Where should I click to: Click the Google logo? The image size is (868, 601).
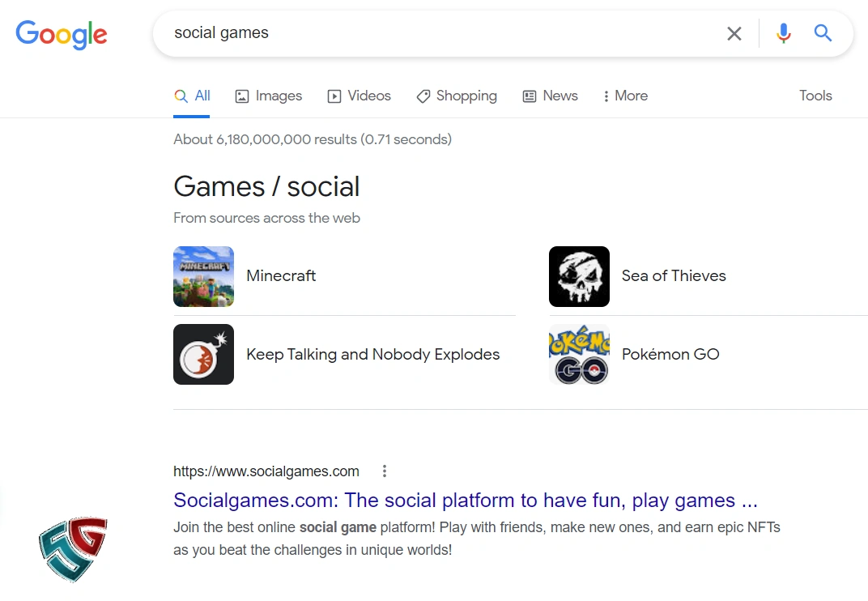pyautogui.click(x=62, y=34)
